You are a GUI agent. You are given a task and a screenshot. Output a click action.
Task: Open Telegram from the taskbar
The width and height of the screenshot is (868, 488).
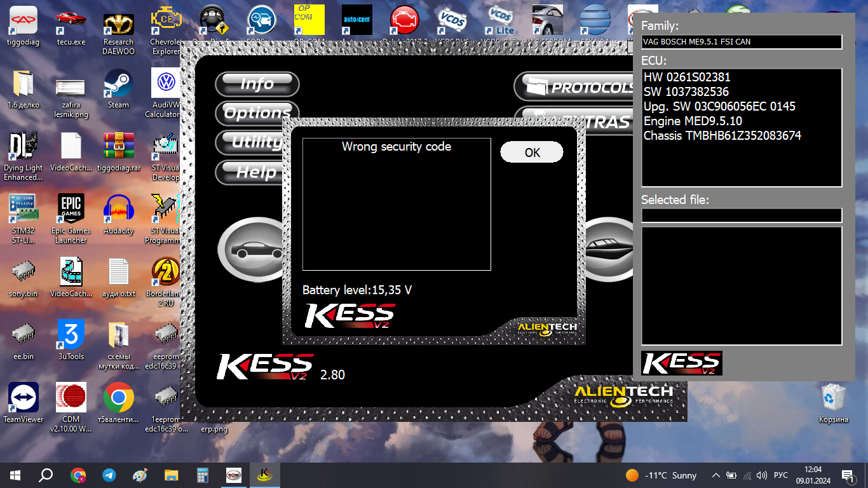click(109, 475)
